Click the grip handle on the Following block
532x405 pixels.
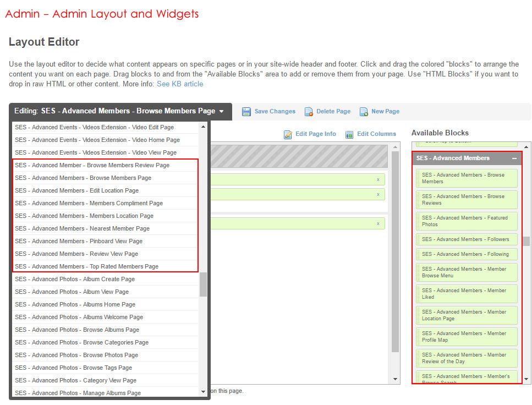[x=419, y=254]
